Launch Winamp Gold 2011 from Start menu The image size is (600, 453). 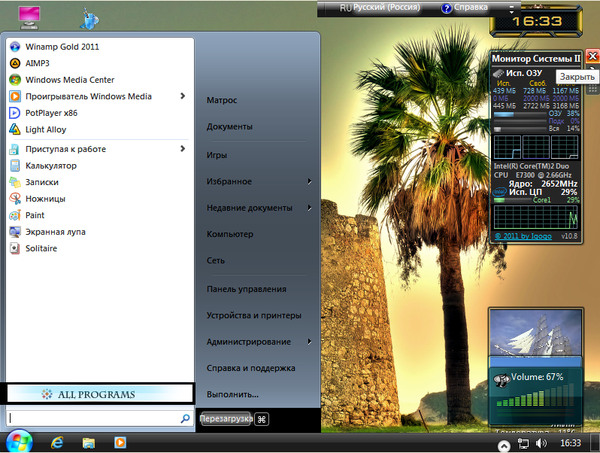click(60, 46)
